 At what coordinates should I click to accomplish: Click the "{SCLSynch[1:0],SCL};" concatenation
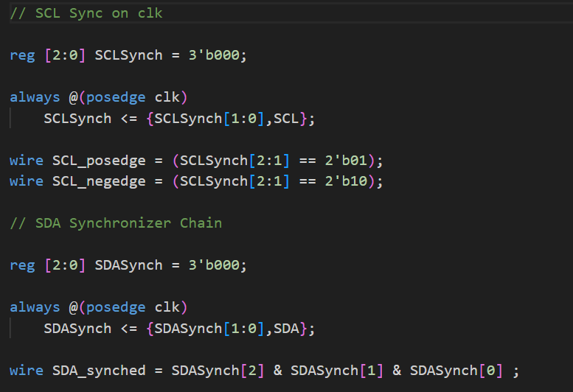pos(231,119)
